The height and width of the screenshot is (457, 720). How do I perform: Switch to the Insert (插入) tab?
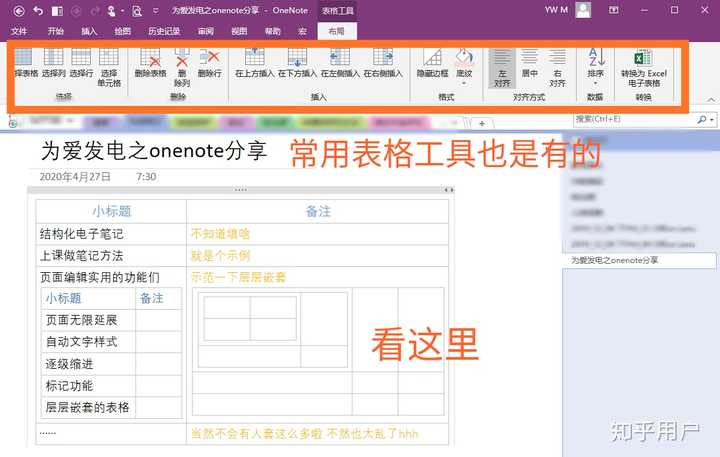pos(89,31)
